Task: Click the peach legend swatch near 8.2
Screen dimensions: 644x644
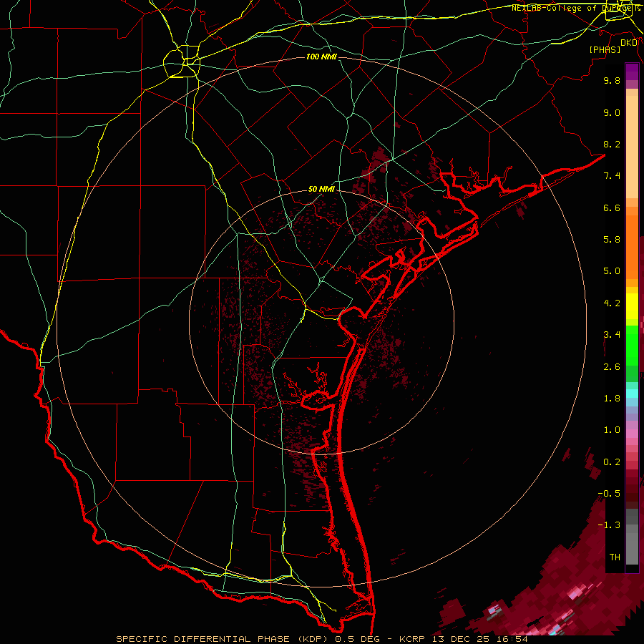Action: pyautogui.click(x=632, y=147)
